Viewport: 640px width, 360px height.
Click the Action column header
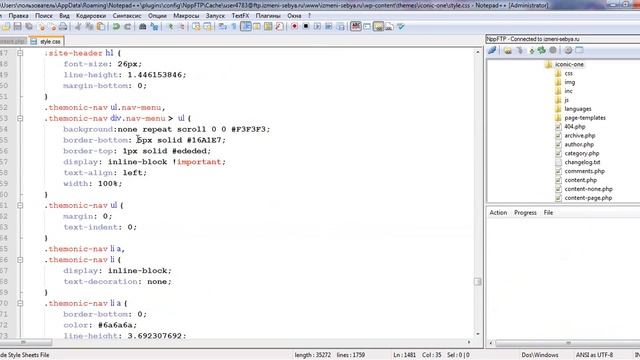tap(498, 213)
